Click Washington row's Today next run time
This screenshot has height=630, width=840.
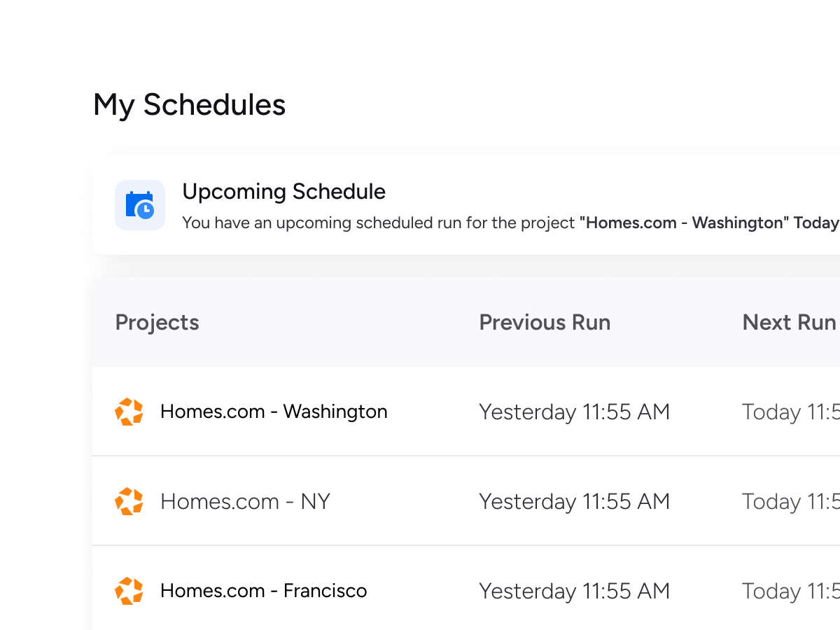790,412
